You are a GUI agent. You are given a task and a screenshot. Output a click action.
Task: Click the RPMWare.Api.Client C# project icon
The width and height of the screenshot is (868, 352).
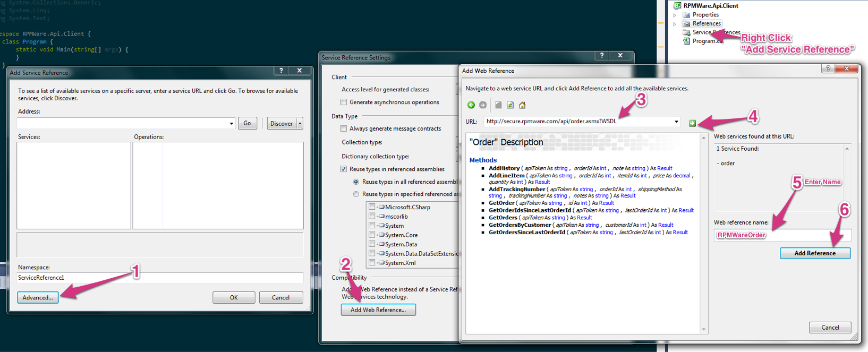(x=677, y=6)
